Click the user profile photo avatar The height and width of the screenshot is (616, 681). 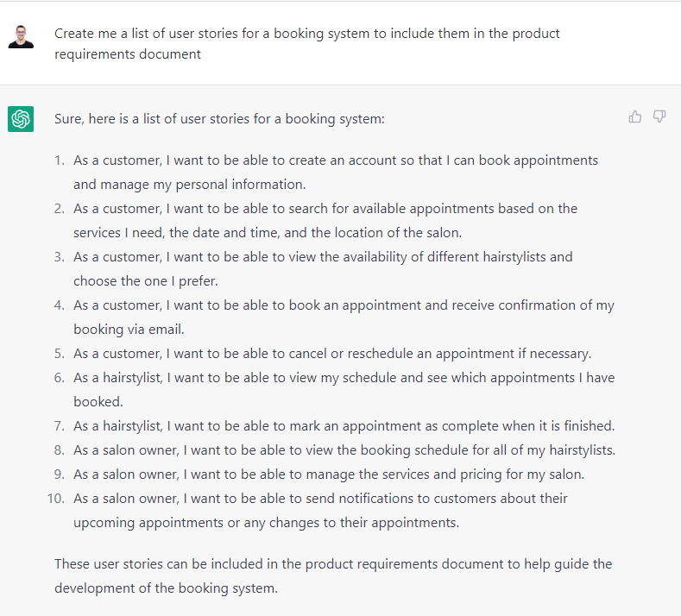[x=21, y=36]
